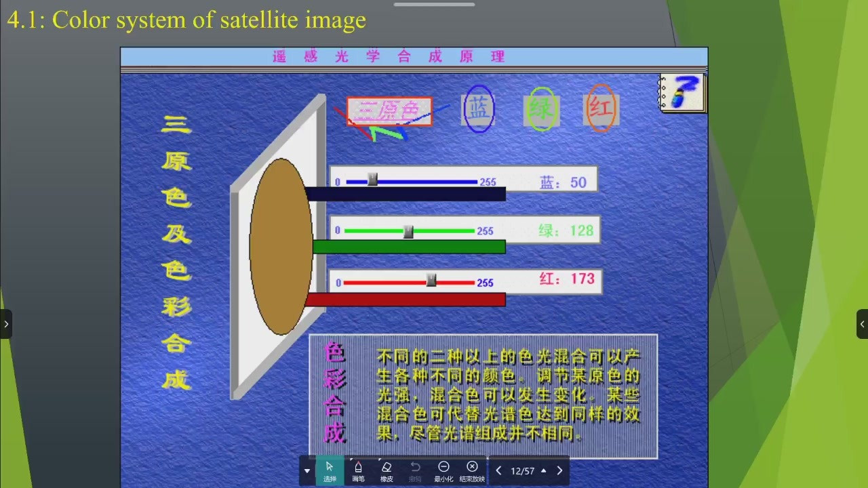Screen dimensions: 868x488
Task: Choose the 橡皮 eraser tool
Action: tap(387, 470)
